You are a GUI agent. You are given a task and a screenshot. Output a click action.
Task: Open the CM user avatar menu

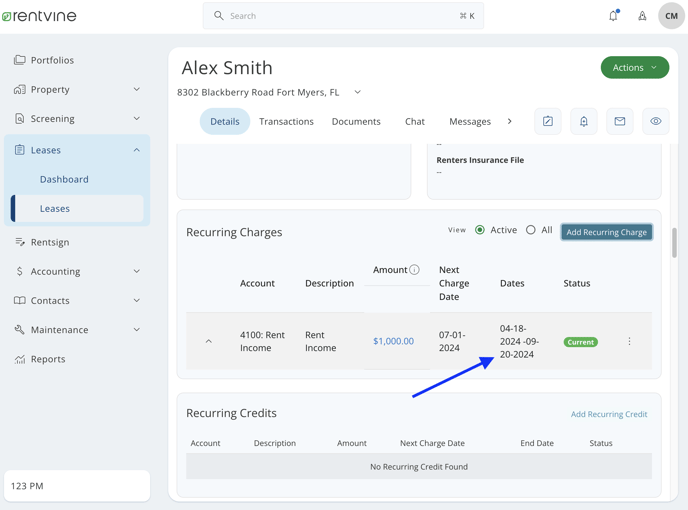pyautogui.click(x=671, y=16)
